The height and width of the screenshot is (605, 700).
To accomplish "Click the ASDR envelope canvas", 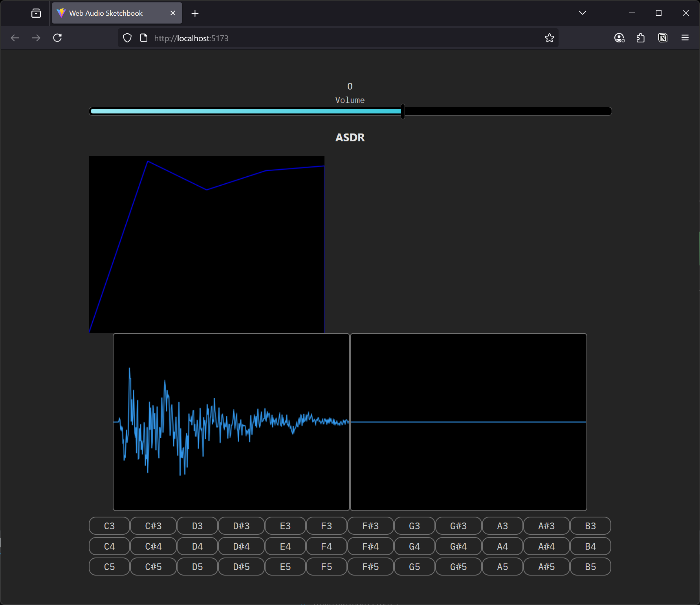I will (206, 243).
